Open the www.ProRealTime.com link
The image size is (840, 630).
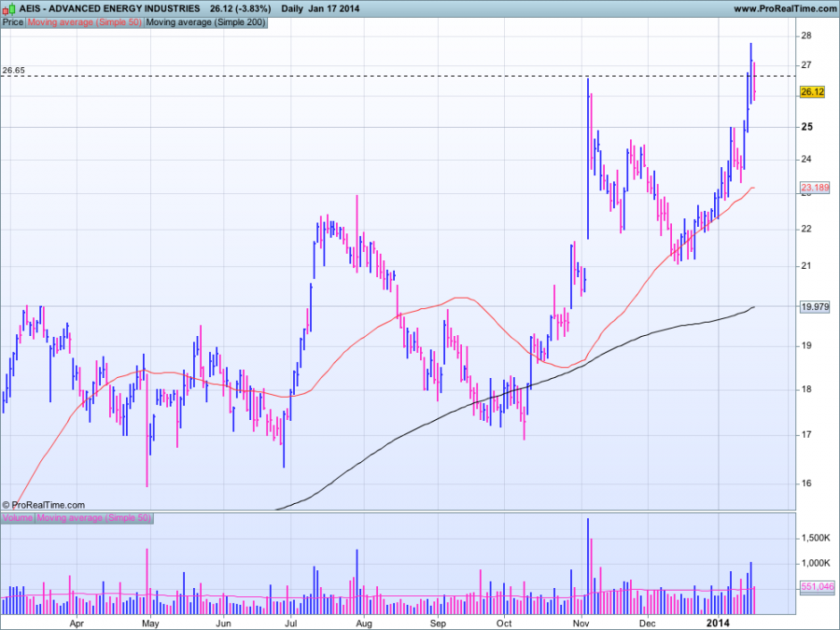(785, 8)
